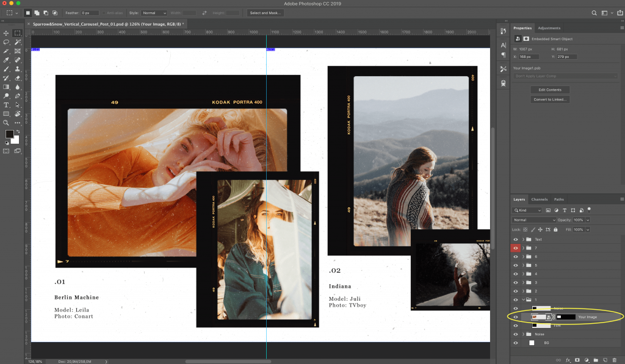Click the Feather input field

(x=90, y=13)
